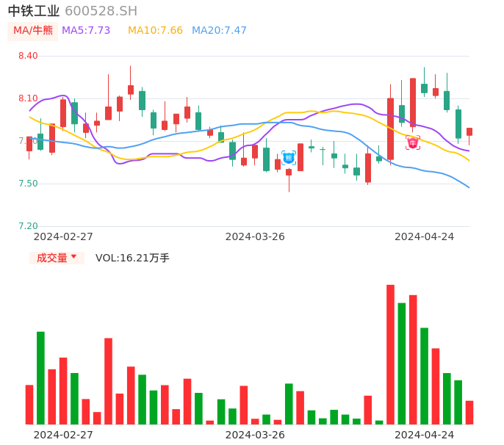
Task: Click the 2024-04-24 date under the candlestick chart
Action: [x=425, y=236]
